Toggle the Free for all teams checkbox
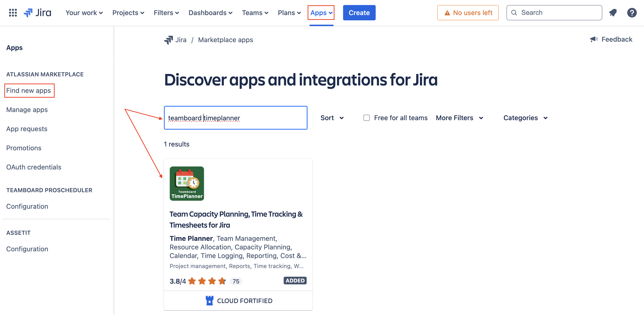 [367, 118]
